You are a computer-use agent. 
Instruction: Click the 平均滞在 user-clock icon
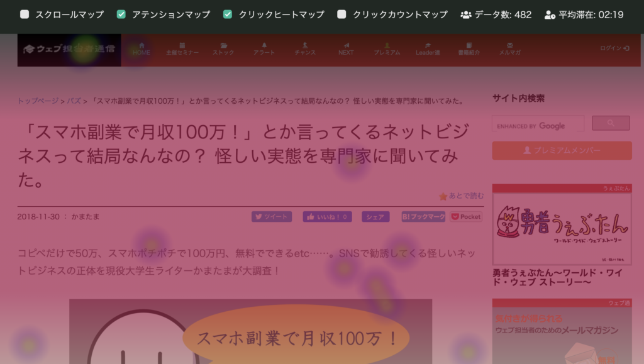coord(550,14)
